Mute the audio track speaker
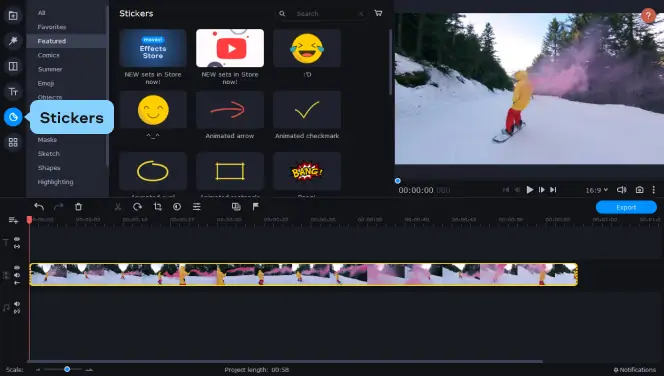The width and height of the screenshot is (664, 376). tap(17, 304)
